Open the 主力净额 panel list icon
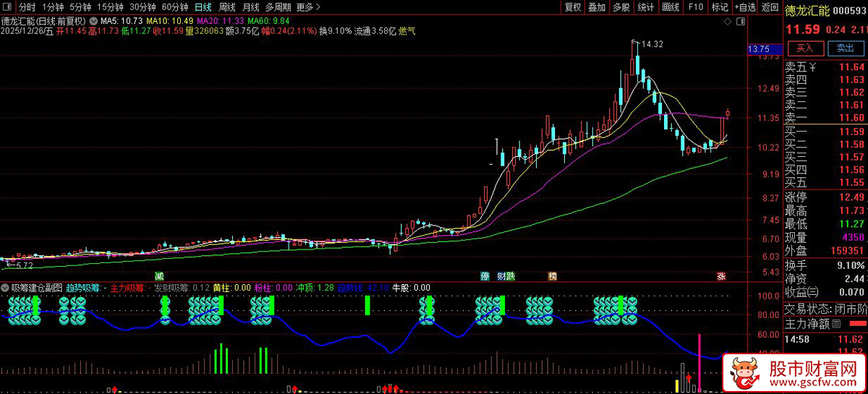 836,323
